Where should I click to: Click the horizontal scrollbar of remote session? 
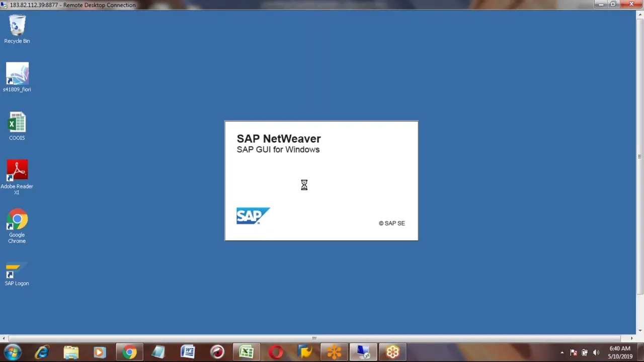[x=314, y=338]
